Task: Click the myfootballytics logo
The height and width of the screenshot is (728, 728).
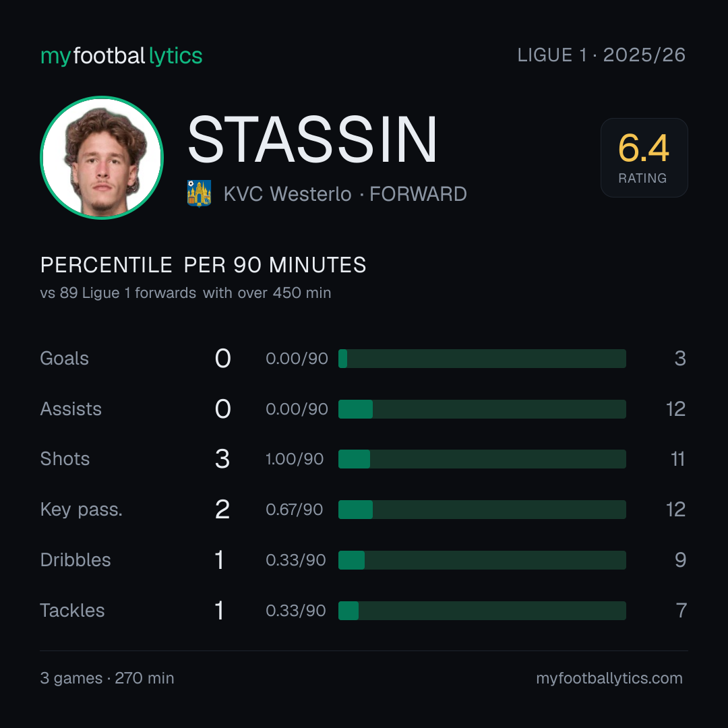Action: pyautogui.click(x=121, y=56)
